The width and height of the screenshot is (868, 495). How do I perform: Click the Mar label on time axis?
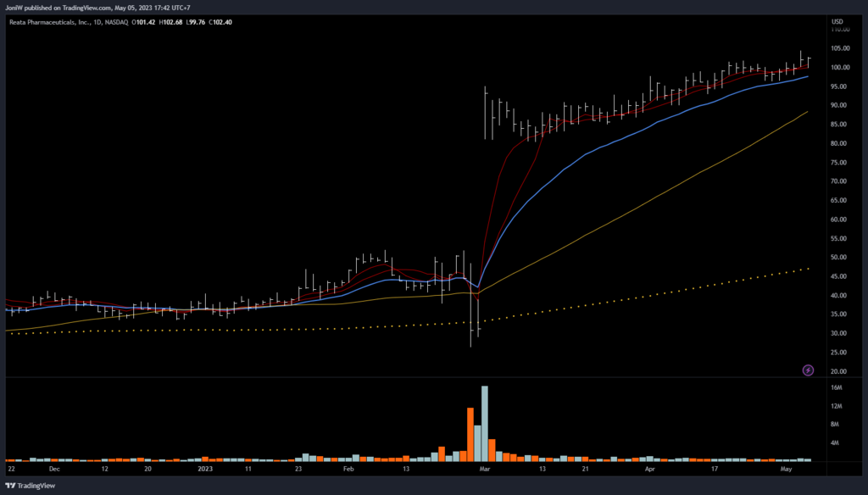[x=484, y=467]
